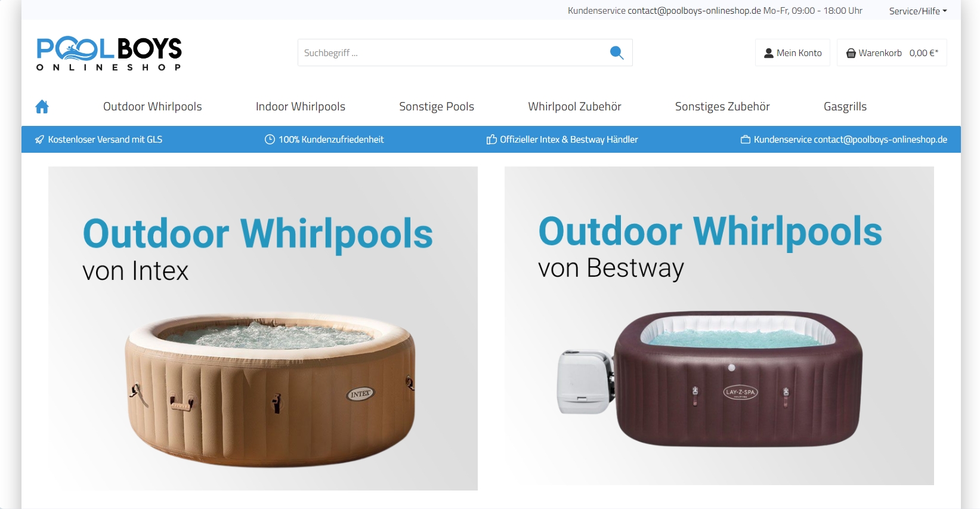The image size is (980, 509).
Task: Go to Sonstiges Zubehör category
Action: coord(722,107)
